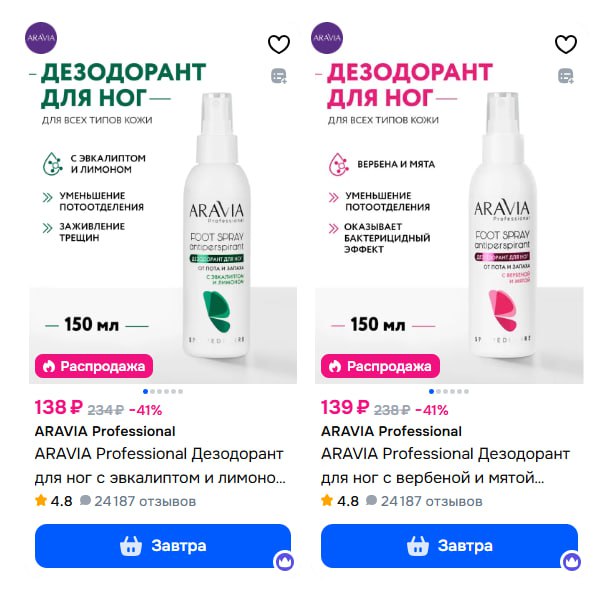Add verbena deodorant to favorites heart
The width and height of the screenshot is (611, 595).
(x=565, y=44)
